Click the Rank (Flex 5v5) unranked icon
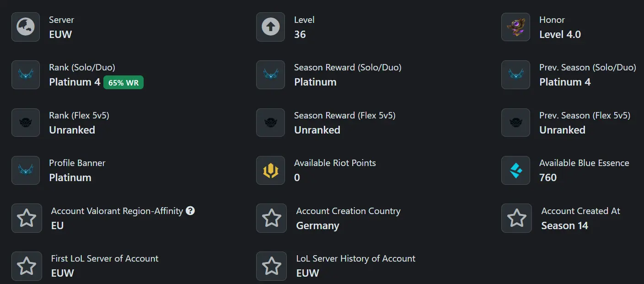Screen dimensions: 644x284 pyautogui.click(x=26, y=123)
